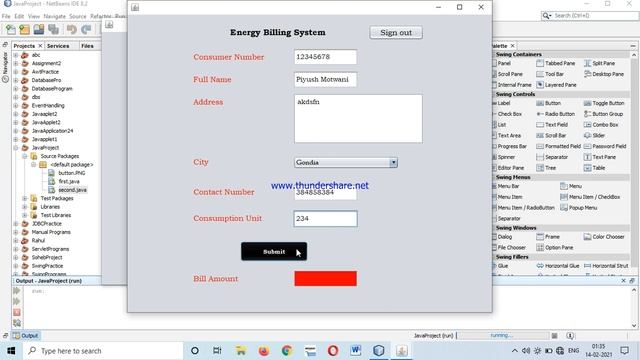Pick the Slider component in Palette
Image resolution: width=640 pixels, height=360 pixels.
[x=594, y=136]
